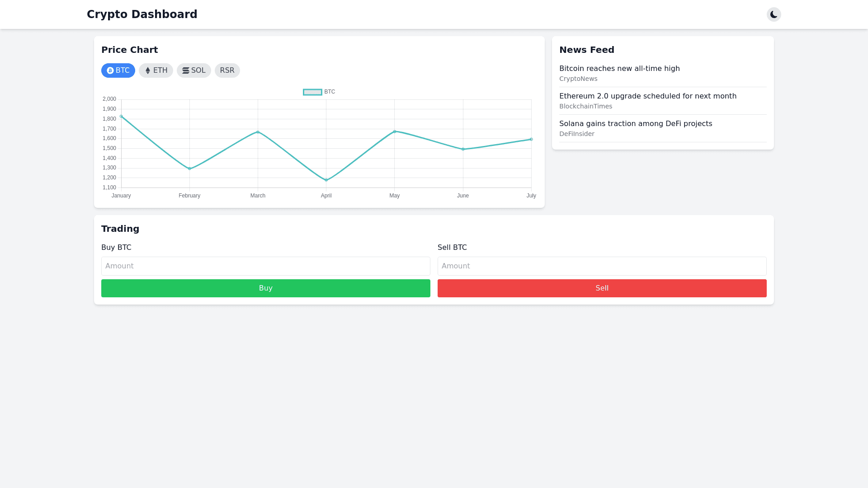Toggle BTC dataset via legend swatch

312,92
